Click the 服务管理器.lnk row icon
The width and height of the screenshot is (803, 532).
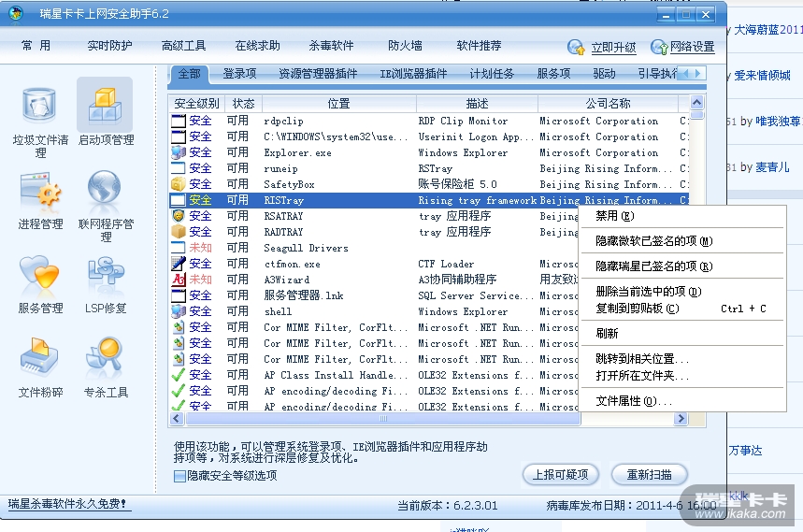click(x=179, y=295)
